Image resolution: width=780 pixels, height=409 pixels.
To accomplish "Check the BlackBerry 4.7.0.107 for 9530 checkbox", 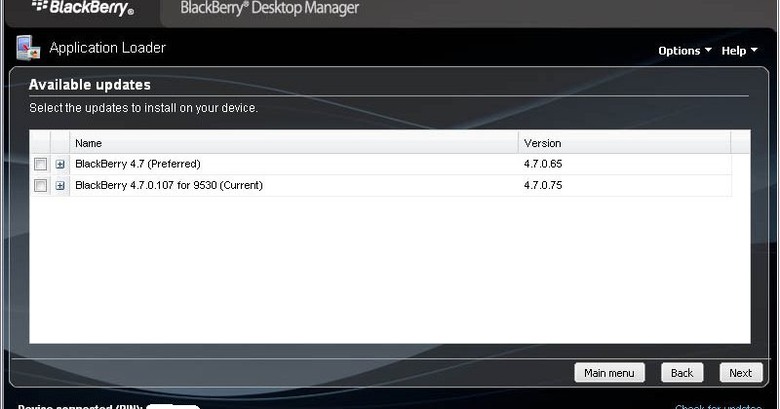I will (x=40, y=186).
